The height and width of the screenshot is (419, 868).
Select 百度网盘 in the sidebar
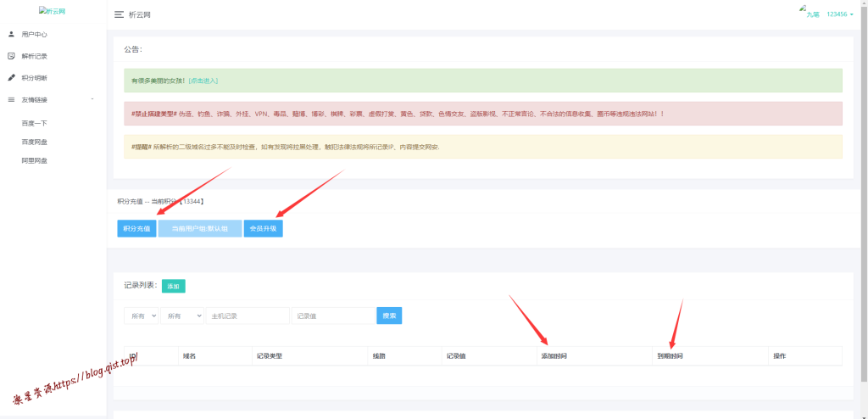(x=34, y=142)
